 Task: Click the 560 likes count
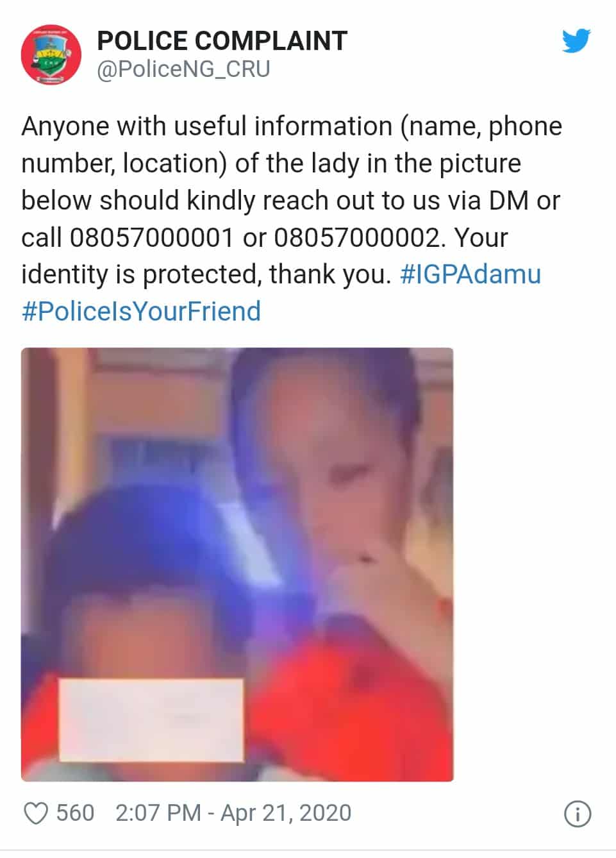pos(75,813)
